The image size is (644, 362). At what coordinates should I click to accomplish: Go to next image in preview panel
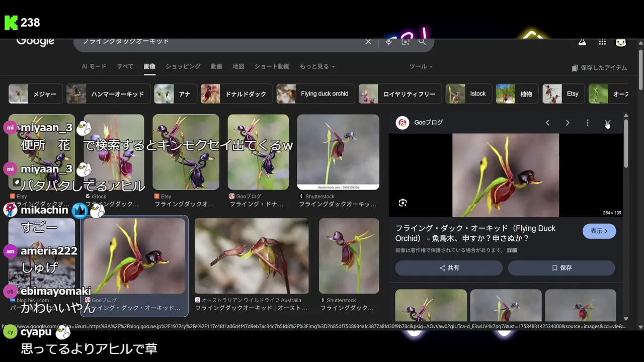pyautogui.click(x=568, y=123)
